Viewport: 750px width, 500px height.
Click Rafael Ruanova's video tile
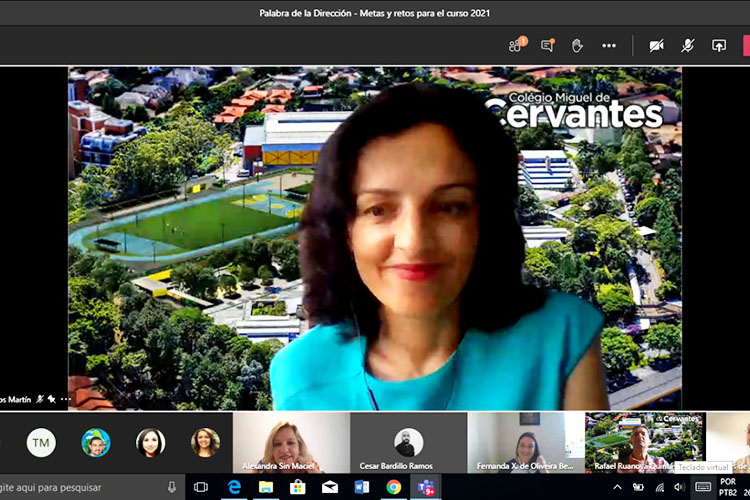(x=645, y=443)
